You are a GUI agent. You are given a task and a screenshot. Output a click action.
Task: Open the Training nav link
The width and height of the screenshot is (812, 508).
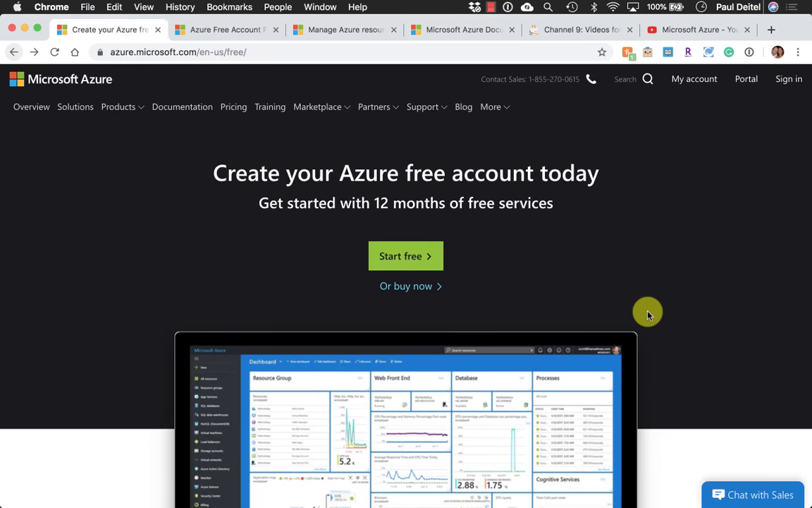click(270, 107)
